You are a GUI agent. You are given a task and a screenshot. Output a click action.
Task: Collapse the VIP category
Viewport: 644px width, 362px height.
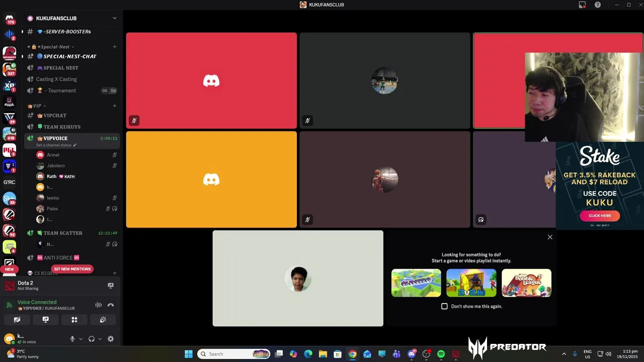(x=36, y=106)
